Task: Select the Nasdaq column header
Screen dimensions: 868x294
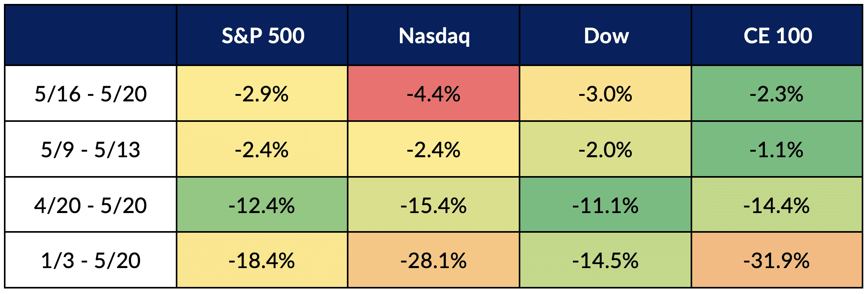Action: click(x=434, y=36)
